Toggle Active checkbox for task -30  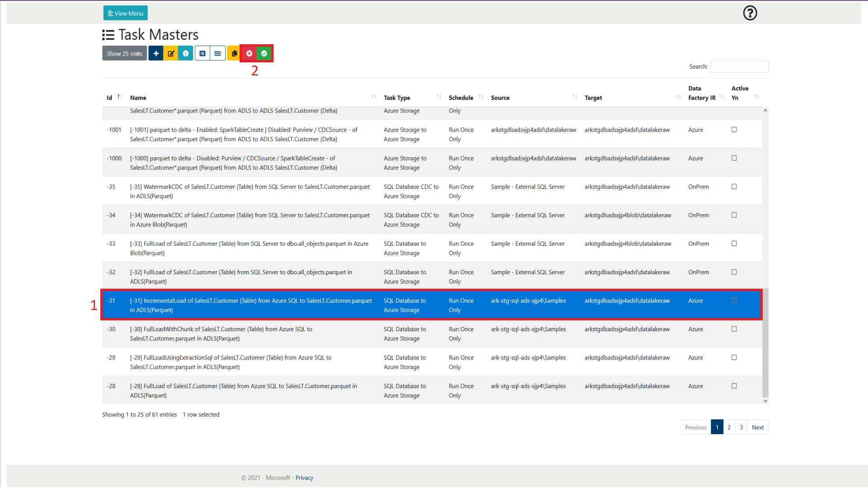tap(734, 329)
